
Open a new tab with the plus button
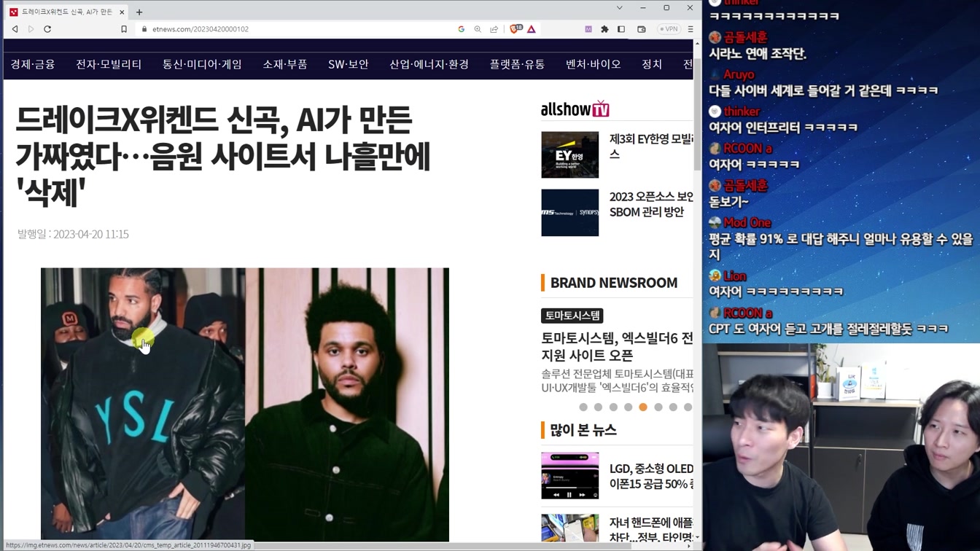(x=139, y=12)
